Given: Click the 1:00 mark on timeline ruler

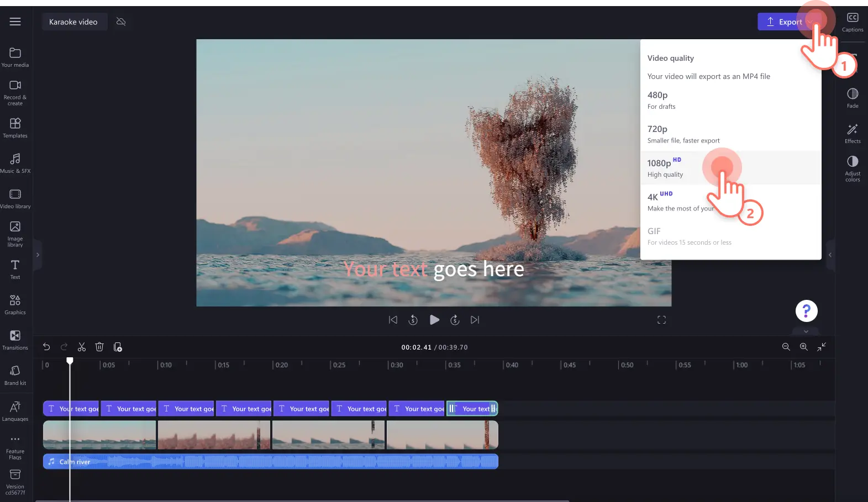Looking at the screenshot, I should [741, 365].
